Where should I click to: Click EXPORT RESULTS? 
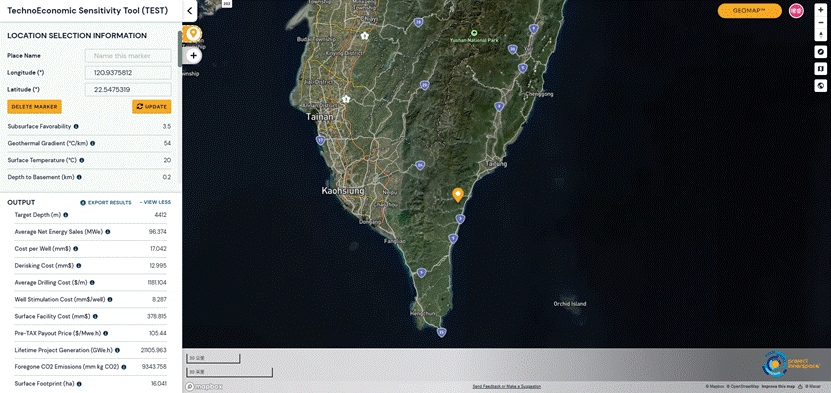[x=106, y=203]
